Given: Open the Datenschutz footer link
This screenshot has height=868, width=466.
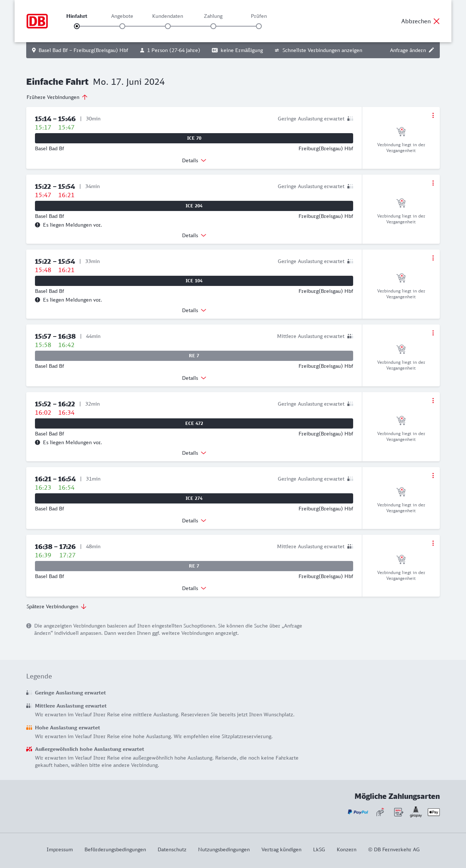Looking at the screenshot, I should (x=172, y=849).
